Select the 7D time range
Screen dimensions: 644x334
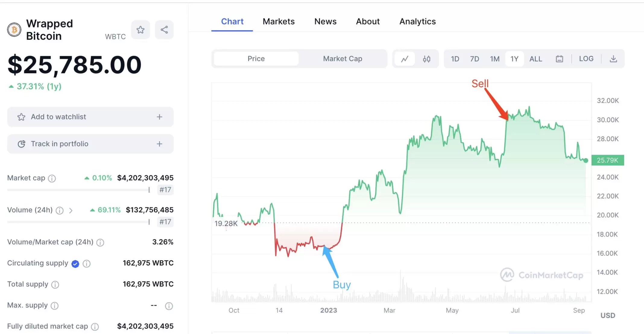coord(475,59)
